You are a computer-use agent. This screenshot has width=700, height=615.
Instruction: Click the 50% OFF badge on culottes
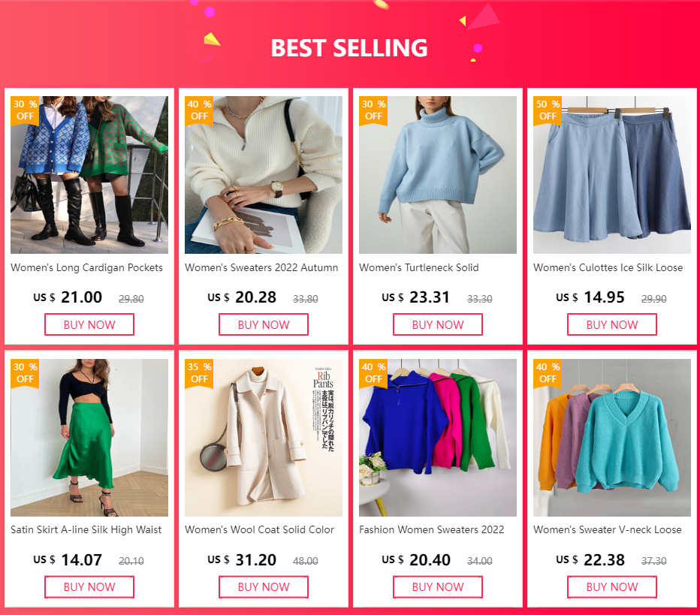coord(548,110)
